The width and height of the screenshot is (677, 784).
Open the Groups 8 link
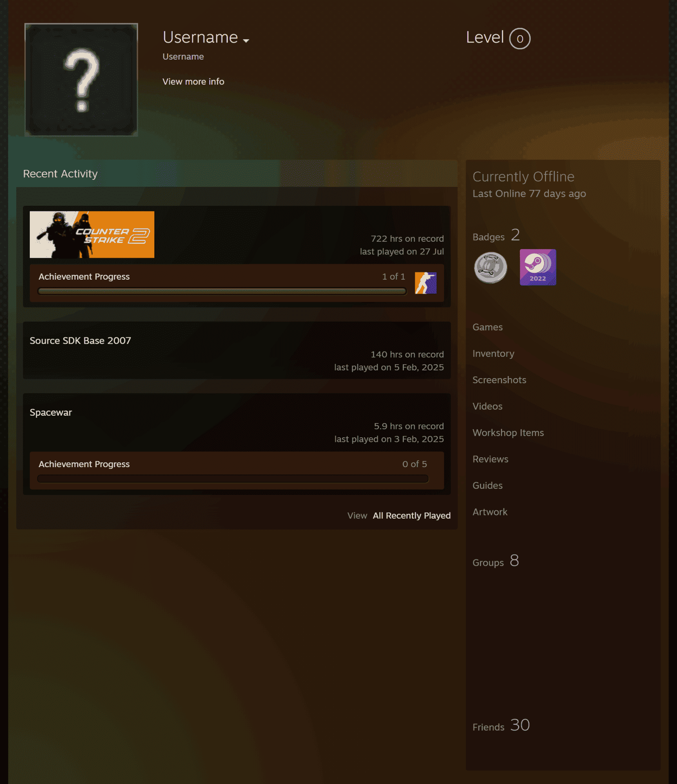pos(496,561)
